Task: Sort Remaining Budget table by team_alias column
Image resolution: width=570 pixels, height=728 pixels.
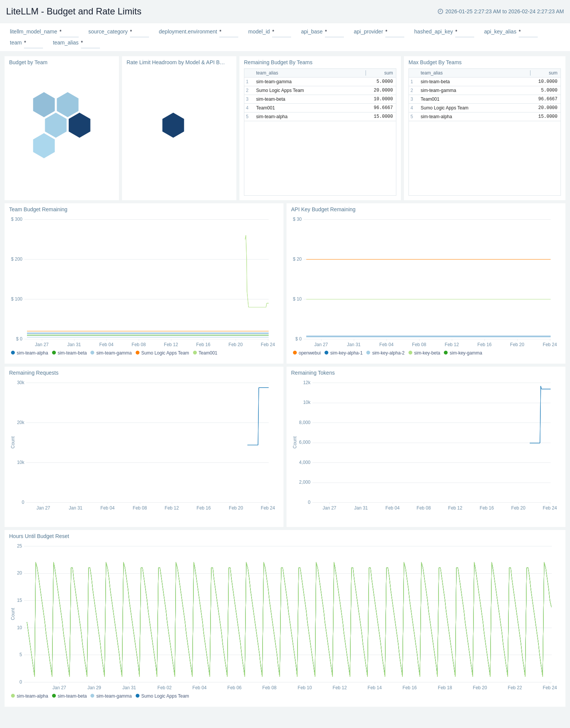Action: click(x=267, y=73)
